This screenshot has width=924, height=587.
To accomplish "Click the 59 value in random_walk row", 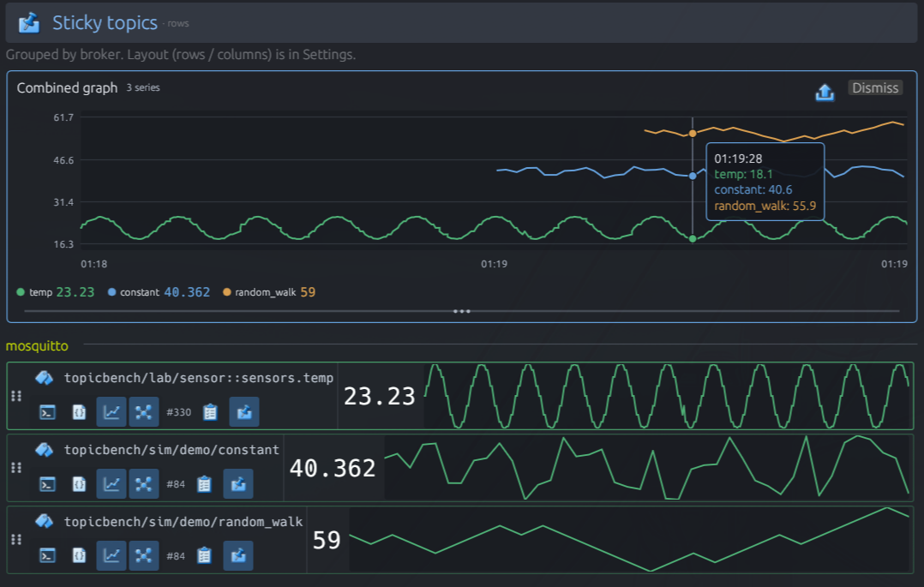I will (x=327, y=541).
